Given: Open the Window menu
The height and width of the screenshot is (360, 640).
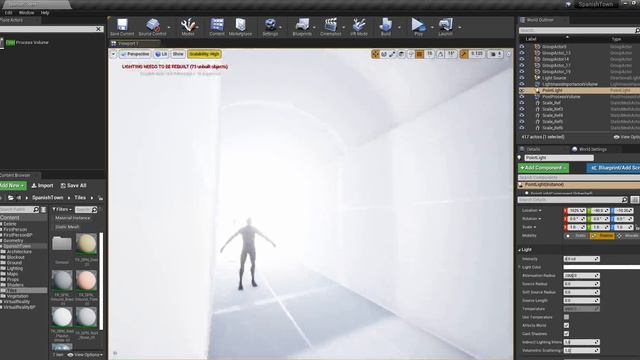Looking at the screenshot, I should (x=27, y=13).
